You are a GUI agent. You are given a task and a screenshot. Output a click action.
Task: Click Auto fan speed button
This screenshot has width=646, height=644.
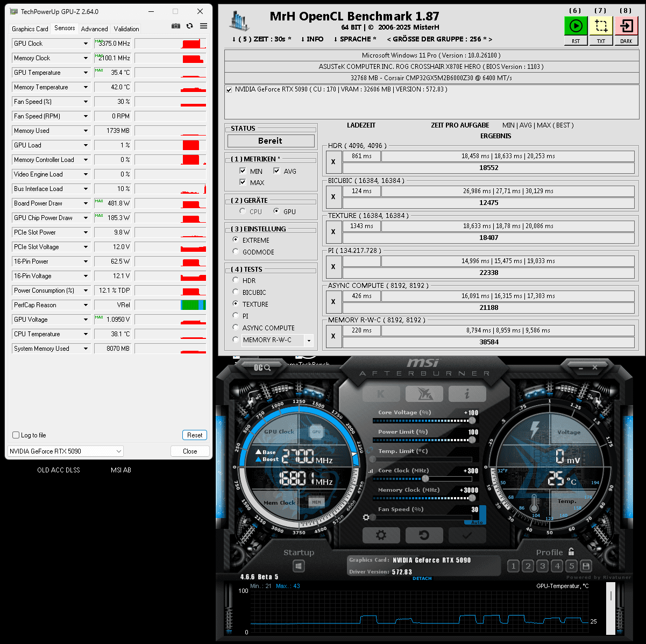[477, 522]
